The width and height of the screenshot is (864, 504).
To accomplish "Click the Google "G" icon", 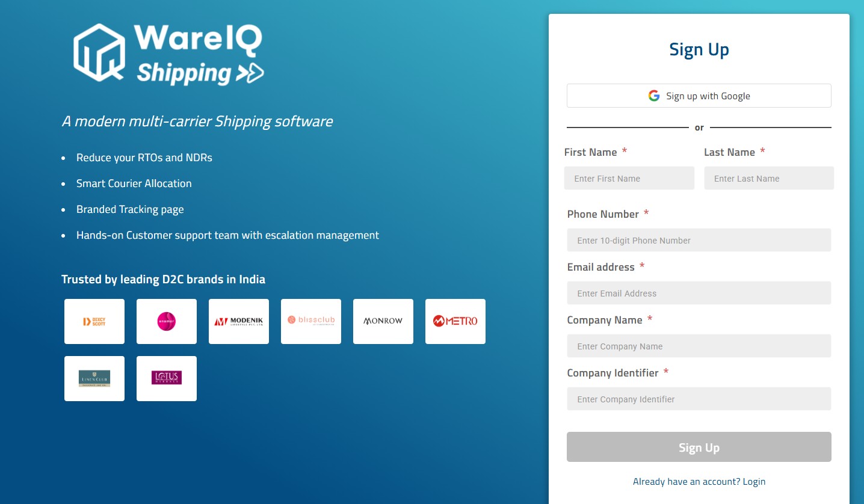I will coord(654,96).
